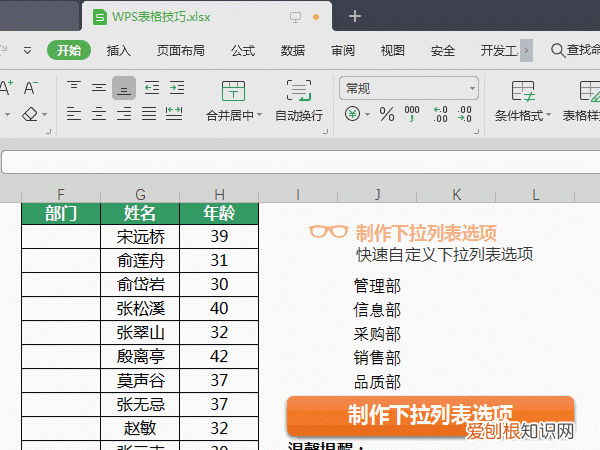Screen dimensions: 600x450
Task: Apply thousands separator 000 icon
Action: (412, 114)
